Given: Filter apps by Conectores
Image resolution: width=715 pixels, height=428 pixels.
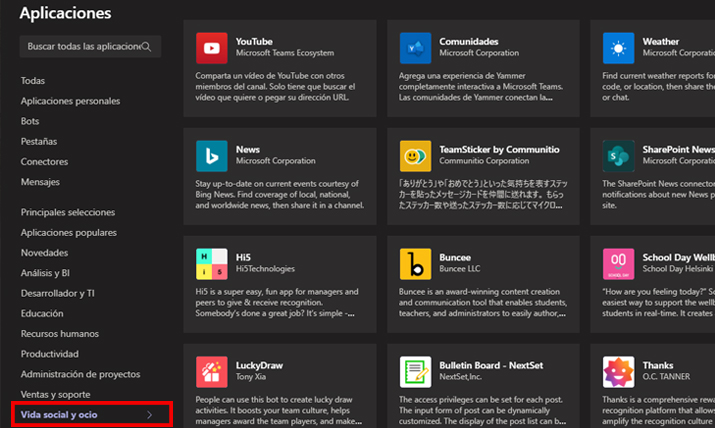Looking at the screenshot, I should click(x=44, y=162).
